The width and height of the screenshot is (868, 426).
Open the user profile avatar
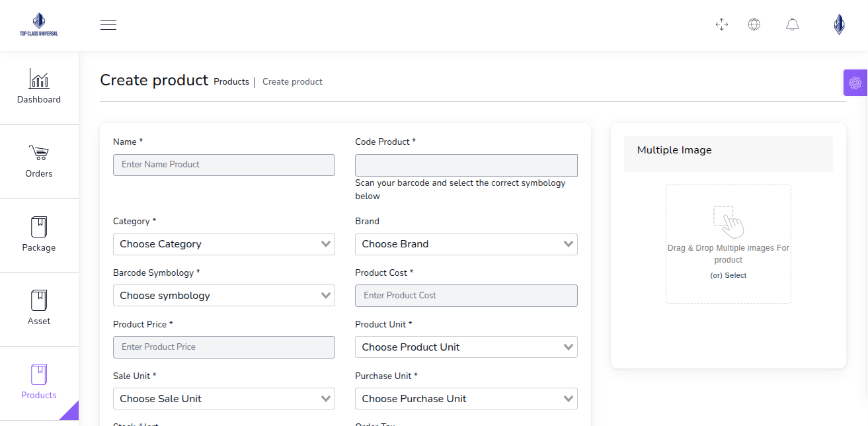point(839,24)
